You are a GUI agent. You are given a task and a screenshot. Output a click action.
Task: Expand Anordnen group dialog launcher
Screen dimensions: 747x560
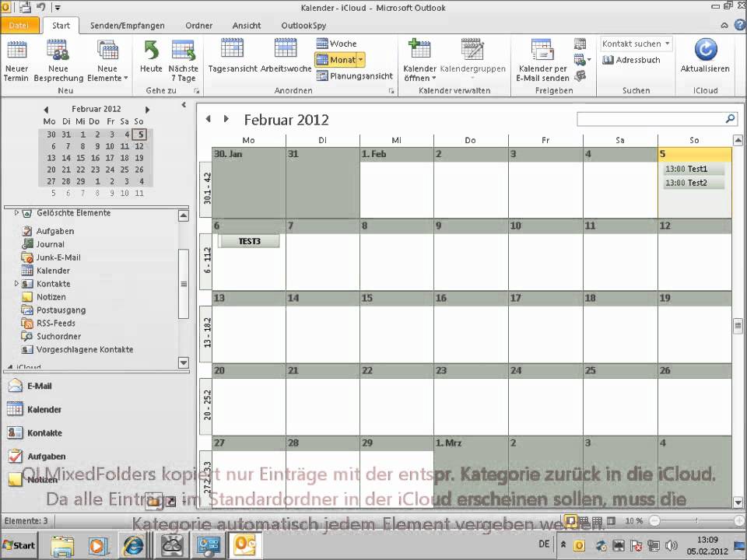(x=391, y=91)
